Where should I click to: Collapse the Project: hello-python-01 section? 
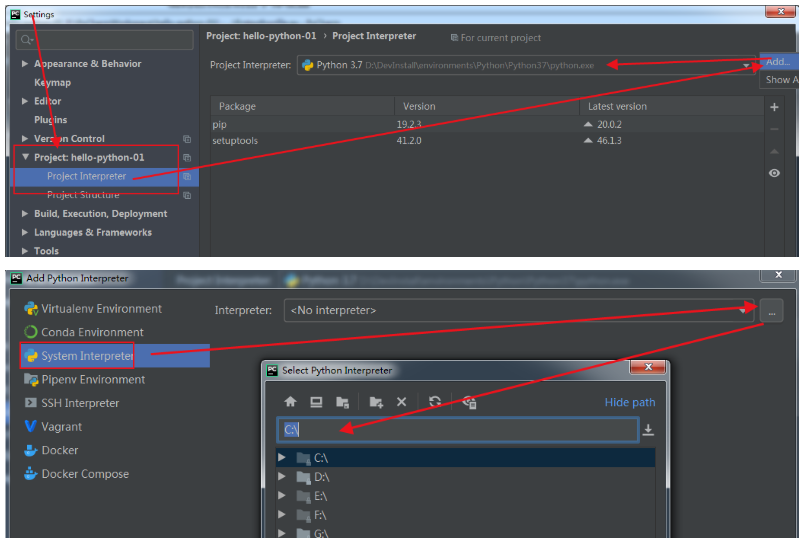[x=25, y=158]
